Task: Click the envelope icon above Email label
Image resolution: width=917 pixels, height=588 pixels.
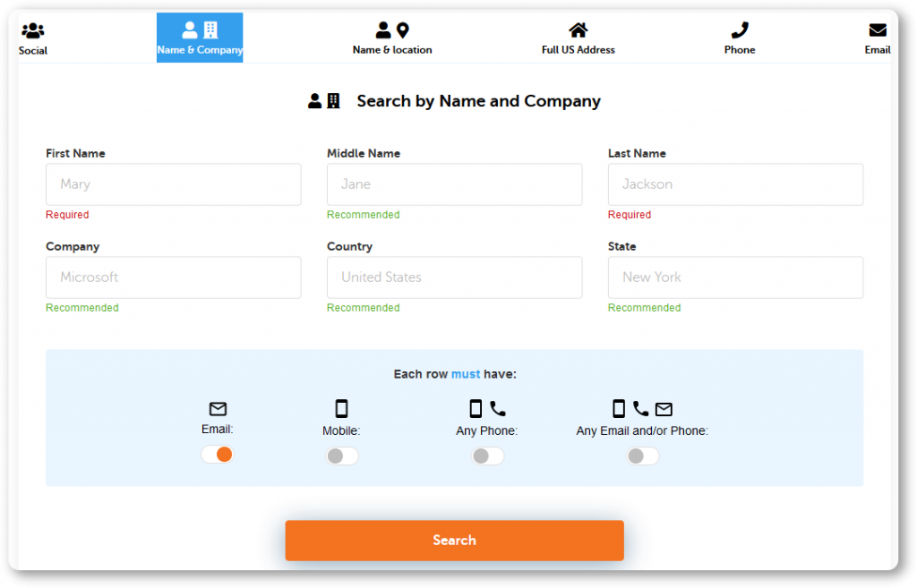Action: [218, 409]
